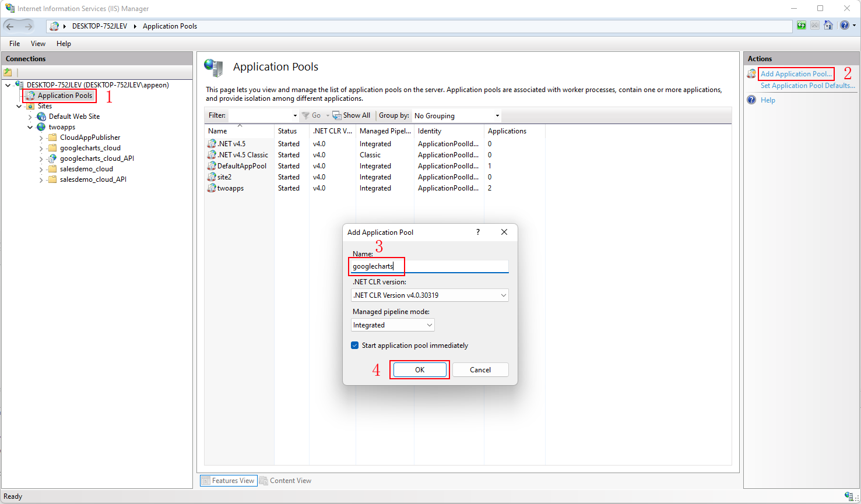Viewport: 861px width, 504px height.
Task: Uncheck Start application pool immediately
Action: (x=354, y=346)
